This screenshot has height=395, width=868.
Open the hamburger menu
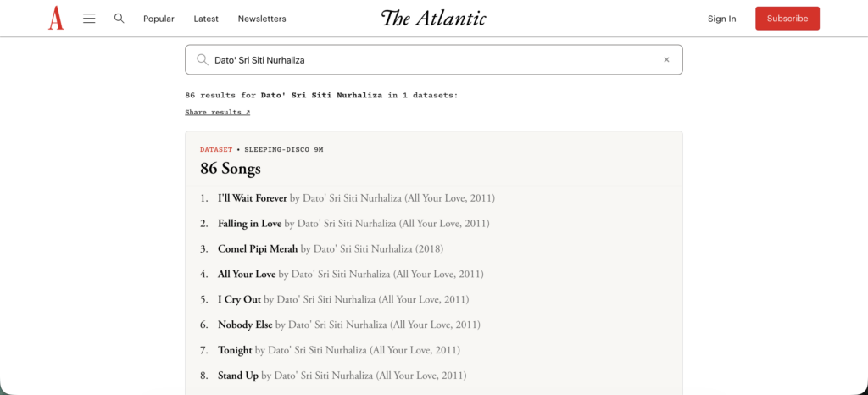click(x=89, y=19)
